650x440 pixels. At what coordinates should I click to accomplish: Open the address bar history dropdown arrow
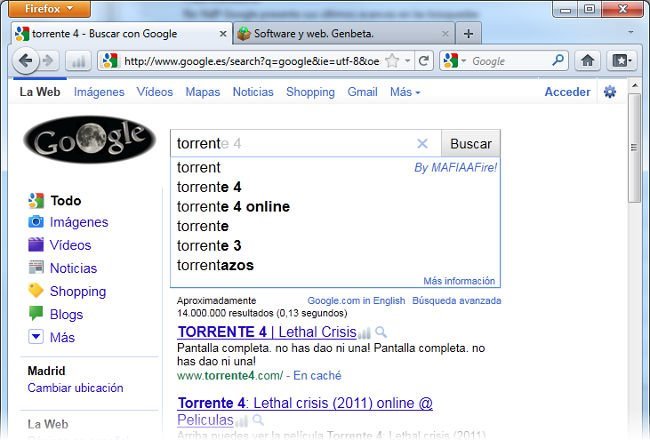[407, 61]
